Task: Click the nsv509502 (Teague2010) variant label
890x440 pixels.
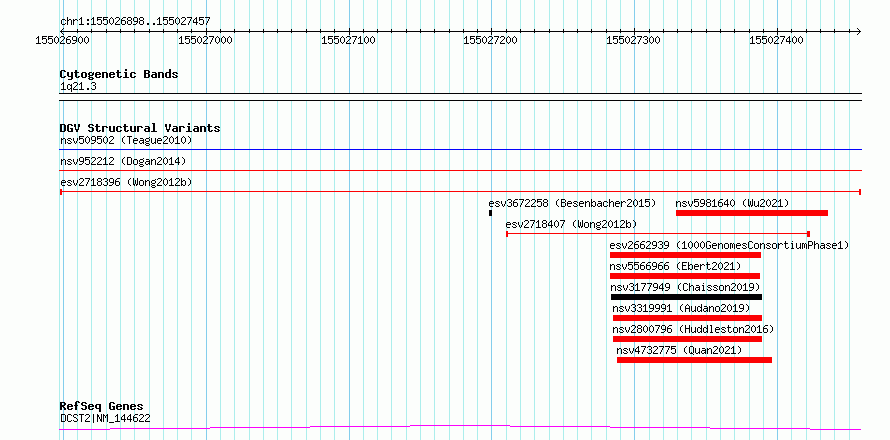Action: 126,140
